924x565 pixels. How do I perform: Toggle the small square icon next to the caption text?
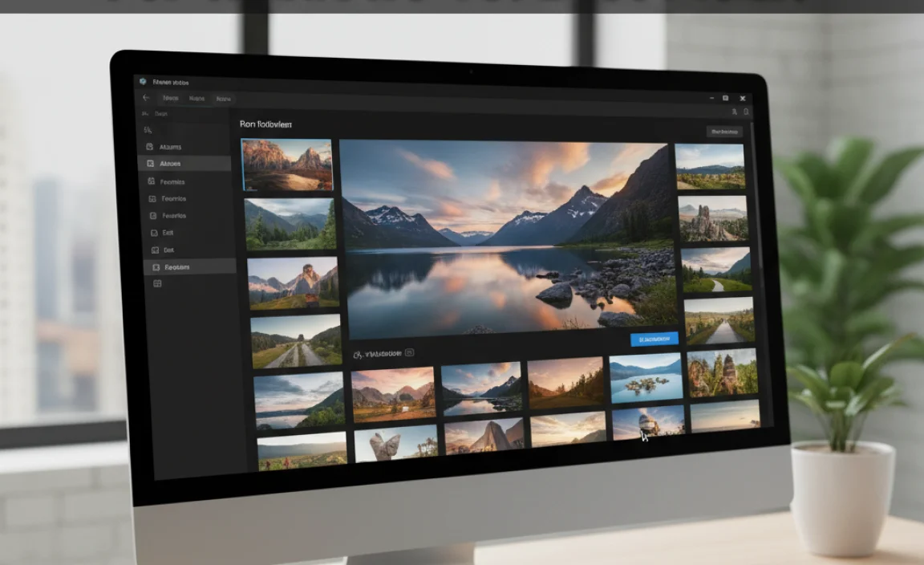pyautogui.click(x=410, y=352)
